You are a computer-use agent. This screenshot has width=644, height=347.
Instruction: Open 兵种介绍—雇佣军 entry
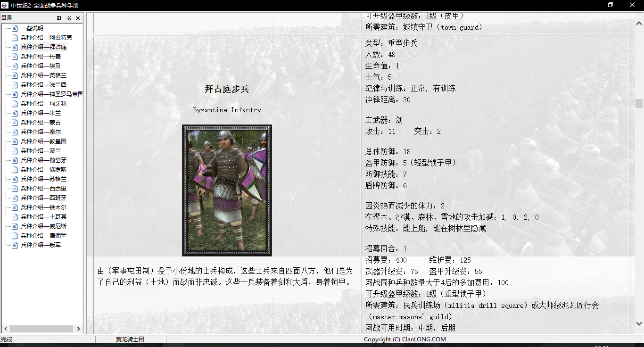point(43,236)
